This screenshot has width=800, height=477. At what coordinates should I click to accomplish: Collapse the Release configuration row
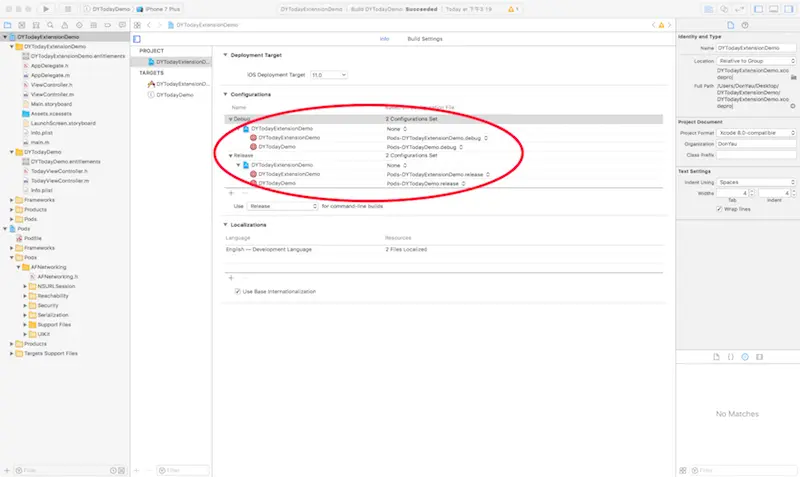click(x=230, y=156)
